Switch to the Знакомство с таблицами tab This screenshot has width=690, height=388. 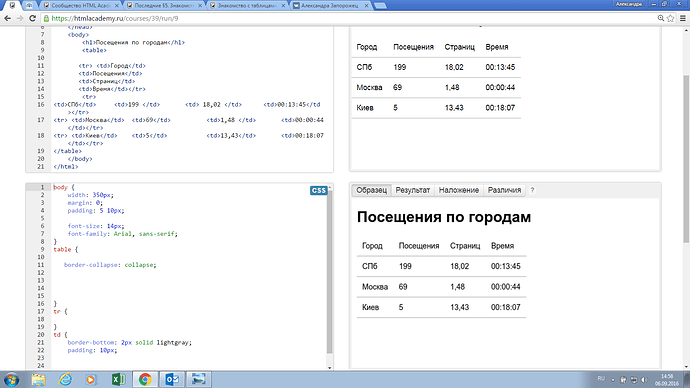coord(247,6)
